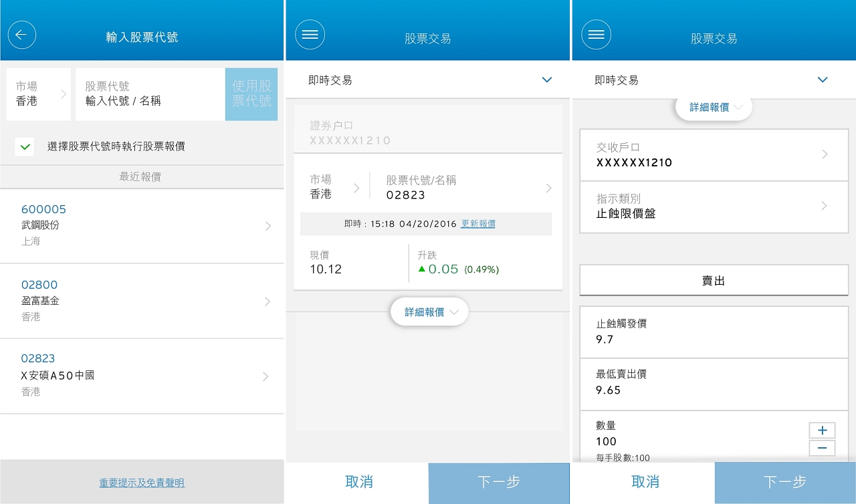Screen dimensions: 856x504
Task: Open the 市場 selector on the stock code entry screen
Action: (39, 94)
